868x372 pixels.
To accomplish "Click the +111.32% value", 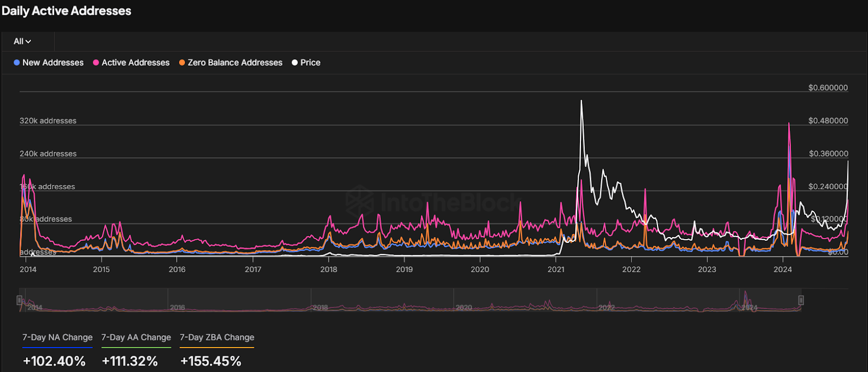I will [130, 361].
